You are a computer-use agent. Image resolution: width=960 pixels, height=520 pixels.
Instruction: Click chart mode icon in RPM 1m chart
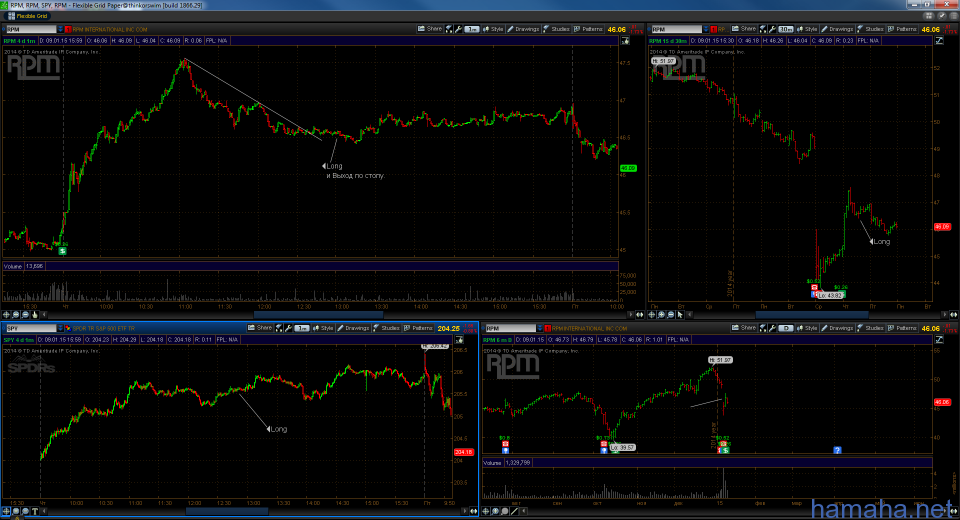coord(625,40)
